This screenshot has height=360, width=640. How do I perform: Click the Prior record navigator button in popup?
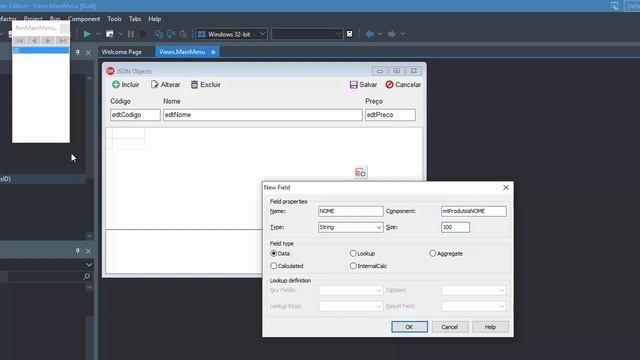click(34, 40)
